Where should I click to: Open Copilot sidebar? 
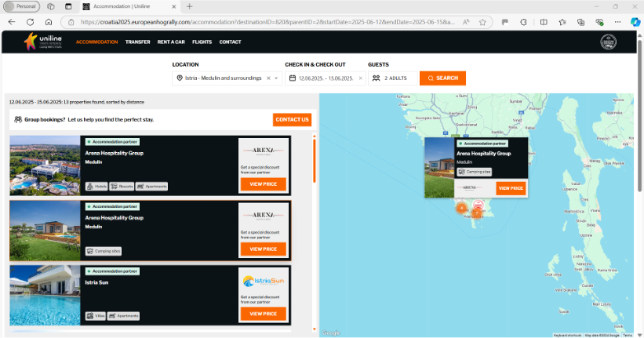(x=635, y=22)
